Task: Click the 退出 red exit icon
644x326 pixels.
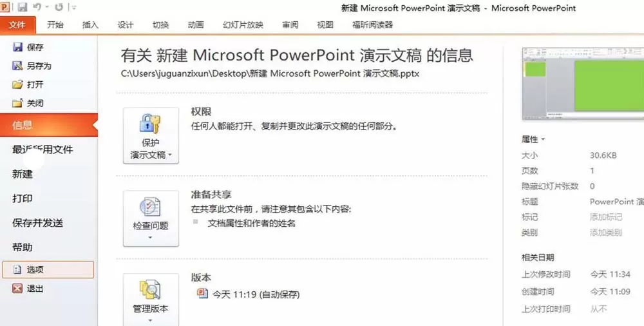Action: point(17,288)
